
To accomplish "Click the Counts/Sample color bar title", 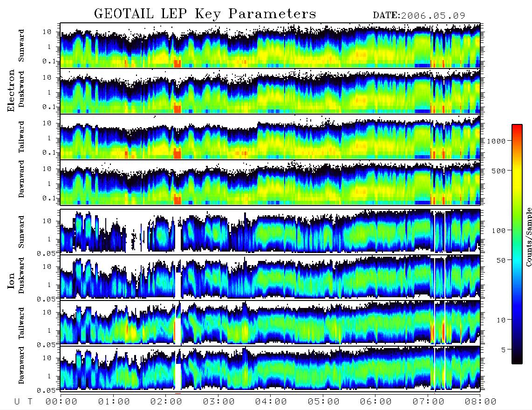I will coord(528,237).
